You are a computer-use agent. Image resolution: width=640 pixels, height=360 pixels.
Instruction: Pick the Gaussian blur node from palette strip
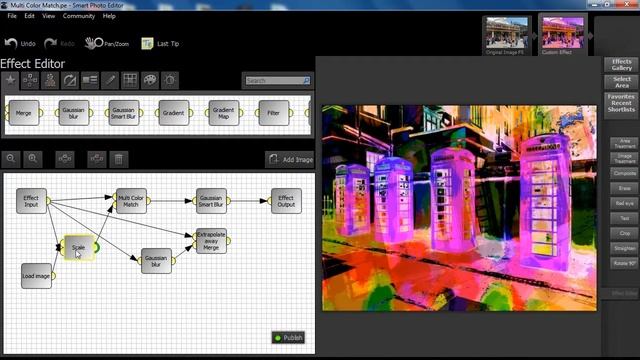pos(73,113)
